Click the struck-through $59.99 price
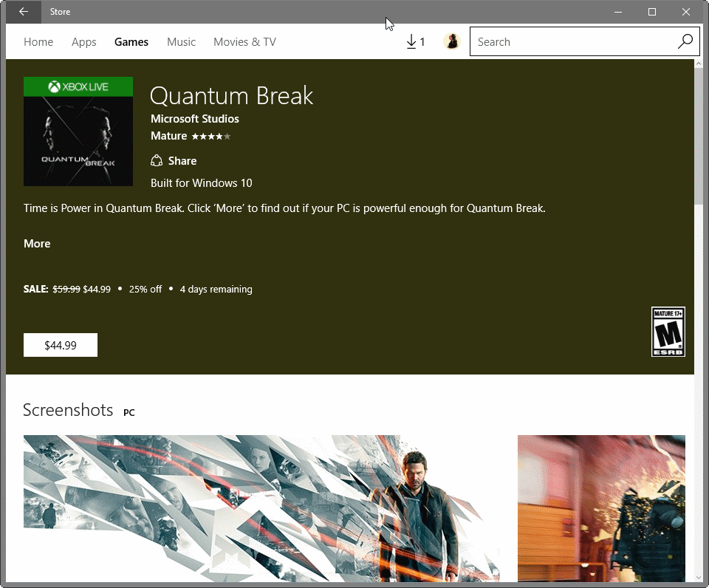The height and width of the screenshot is (588, 709). [x=66, y=290]
